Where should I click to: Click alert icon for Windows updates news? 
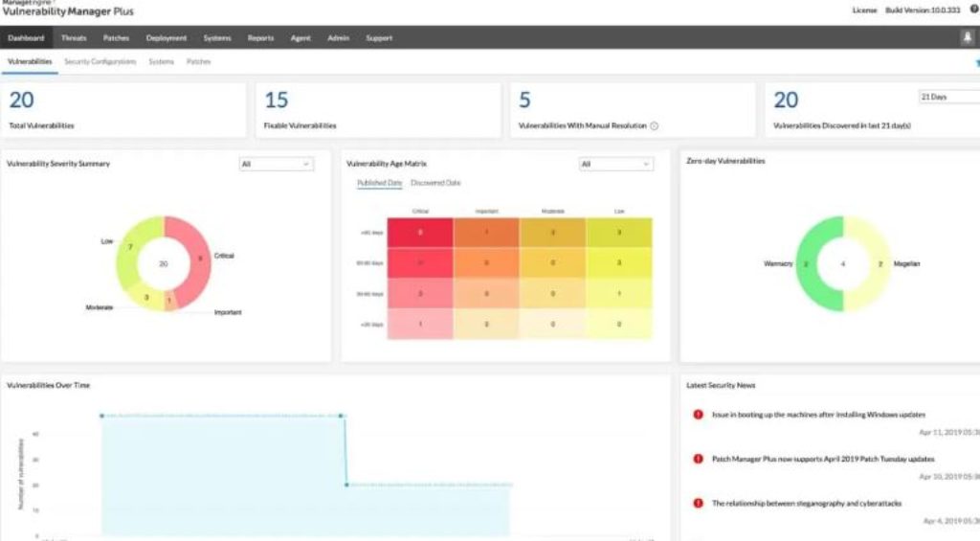[x=698, y=414]
